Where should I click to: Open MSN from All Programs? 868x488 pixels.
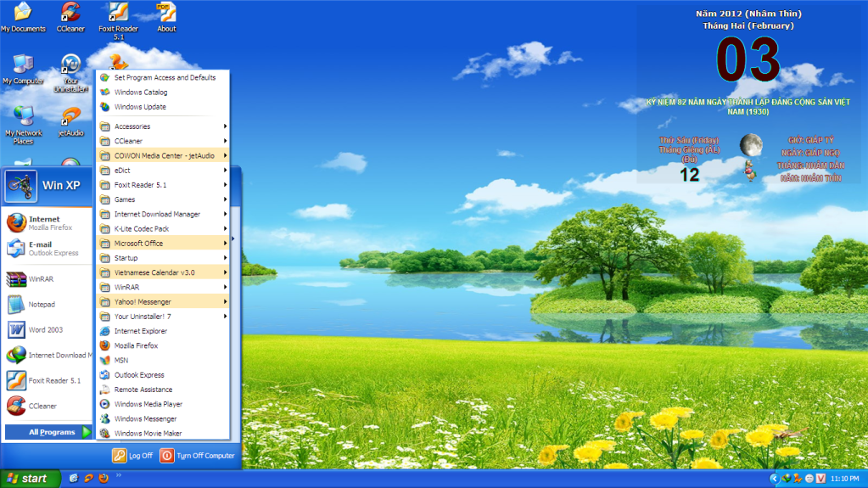tap(163, 360)
